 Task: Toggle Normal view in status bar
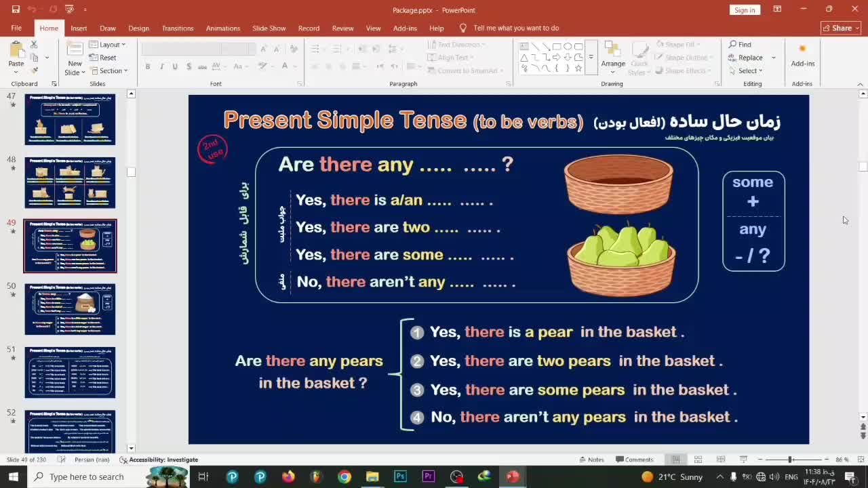coord(675,460)
